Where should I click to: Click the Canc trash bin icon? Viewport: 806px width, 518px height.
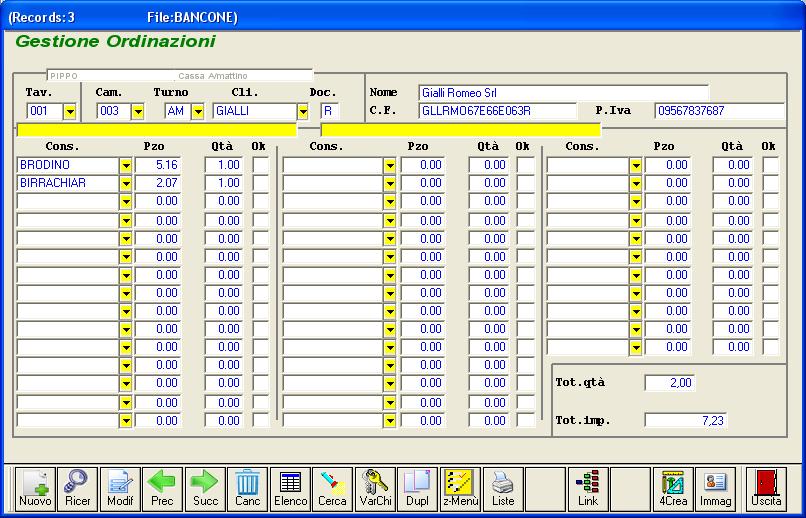(x=248, y=489)
